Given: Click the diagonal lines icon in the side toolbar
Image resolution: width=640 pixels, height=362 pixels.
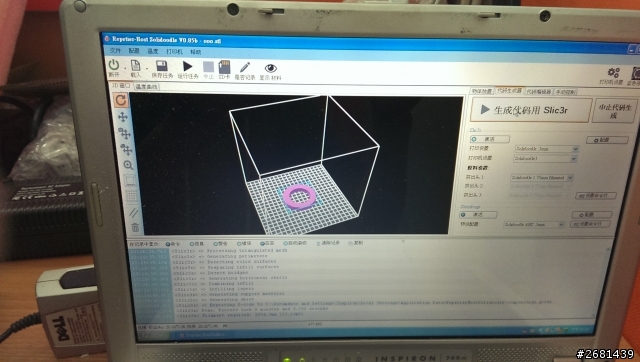Looking at the screenshot, I should [x=133, y=212].
